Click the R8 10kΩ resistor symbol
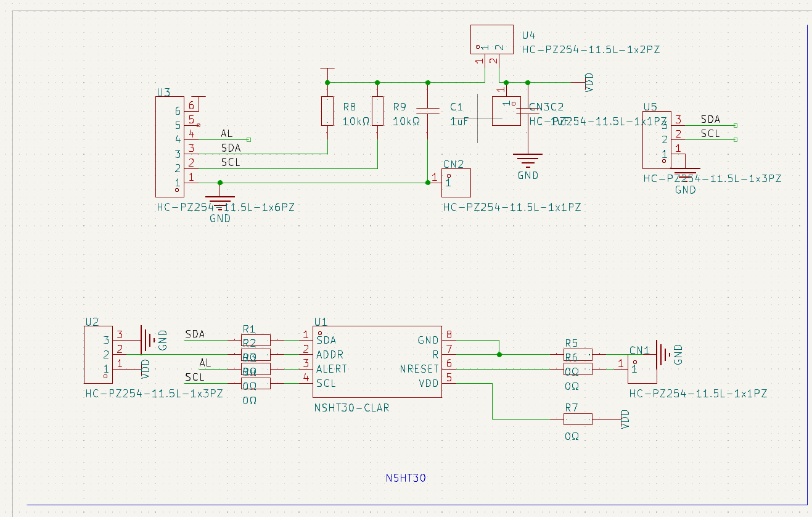 point(327,111)
